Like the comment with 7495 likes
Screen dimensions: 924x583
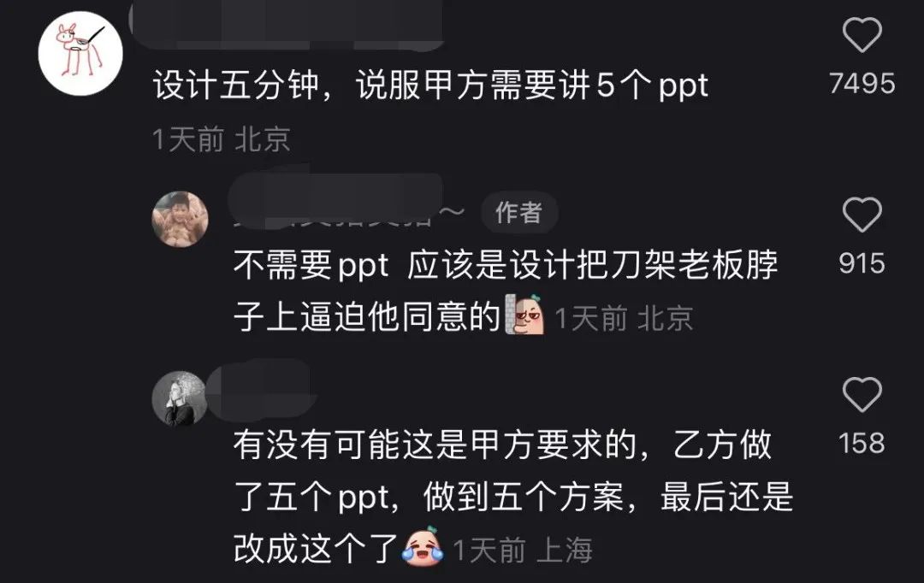click(862, 35)
